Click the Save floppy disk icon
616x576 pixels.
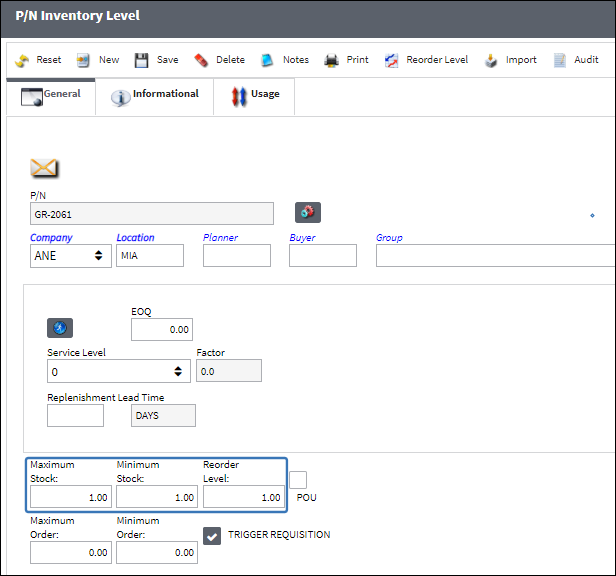coord(141,61)
